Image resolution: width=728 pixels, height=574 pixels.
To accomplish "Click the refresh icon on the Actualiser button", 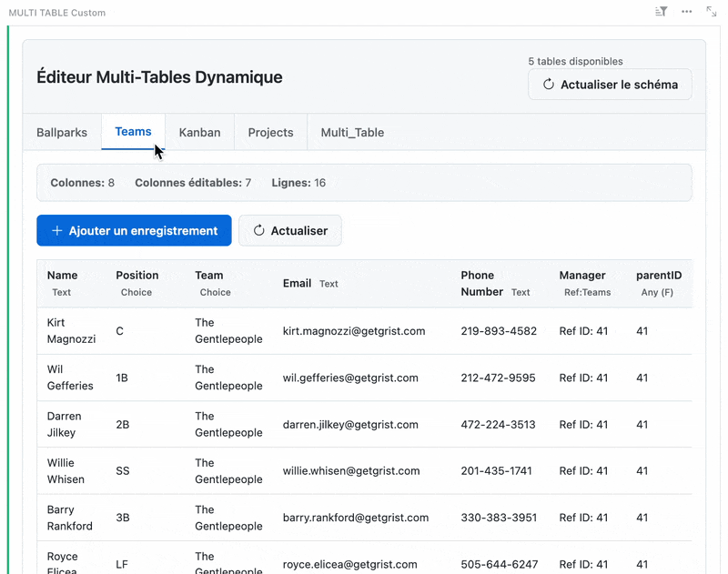I will click(258, 230).
